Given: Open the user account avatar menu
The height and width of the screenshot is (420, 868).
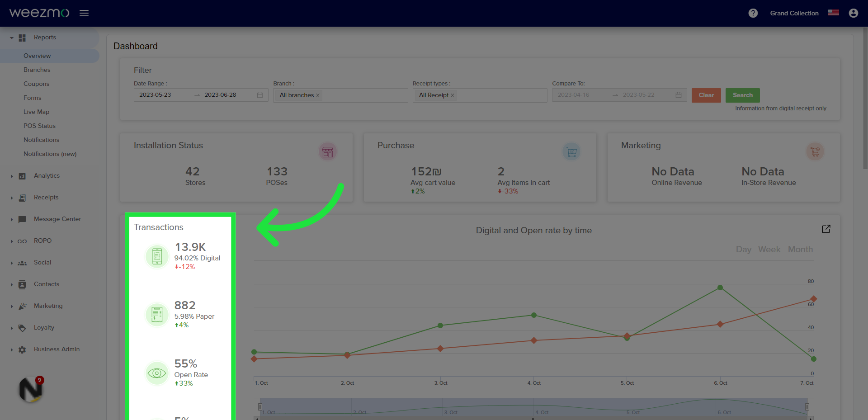Looking at the screenshot, I should (854, 13).
